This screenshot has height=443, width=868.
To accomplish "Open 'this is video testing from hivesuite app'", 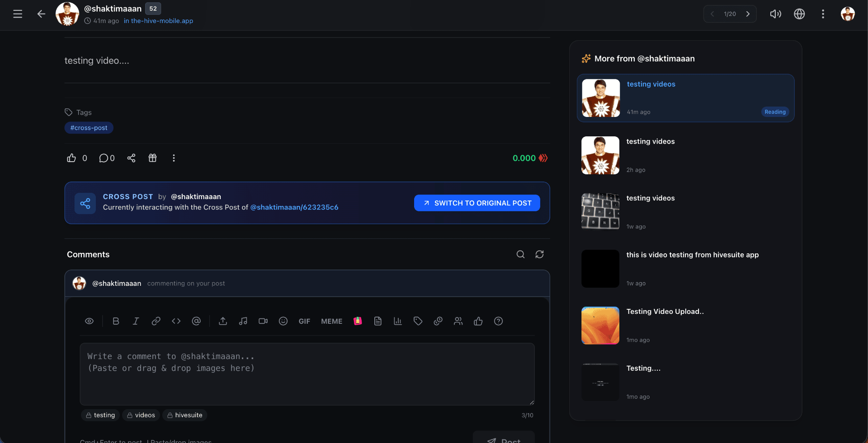I will [693, 255].
